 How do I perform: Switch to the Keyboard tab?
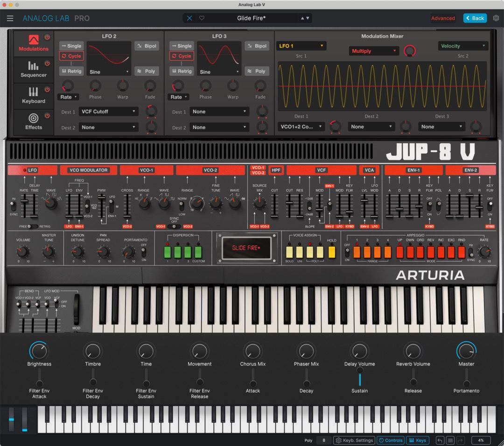tap(34, 95)
